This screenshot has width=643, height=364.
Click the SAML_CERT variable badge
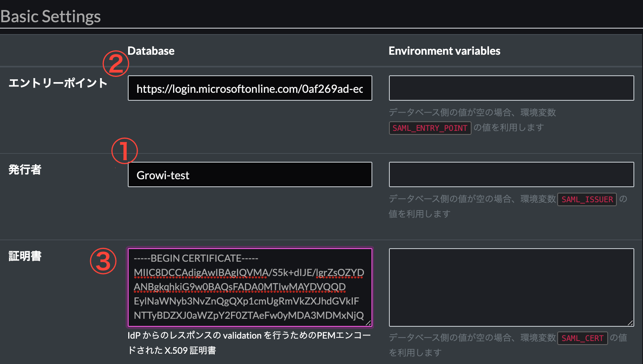(582, 338)
